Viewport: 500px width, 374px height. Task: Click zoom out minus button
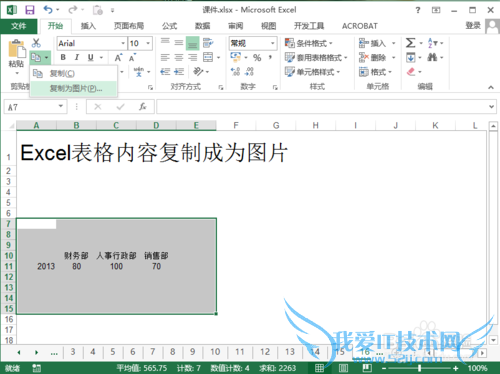[x=384, y=368]
